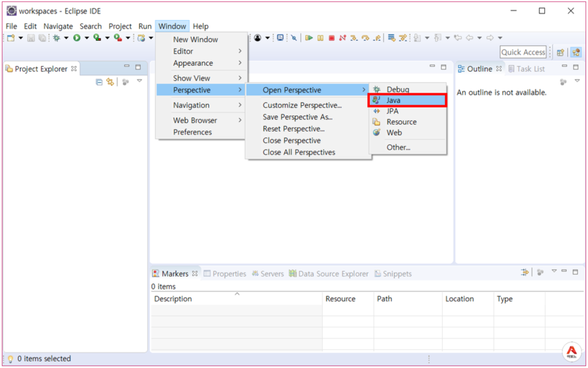
Task: Click the Suspend debug icon
Action: point(320,38)
